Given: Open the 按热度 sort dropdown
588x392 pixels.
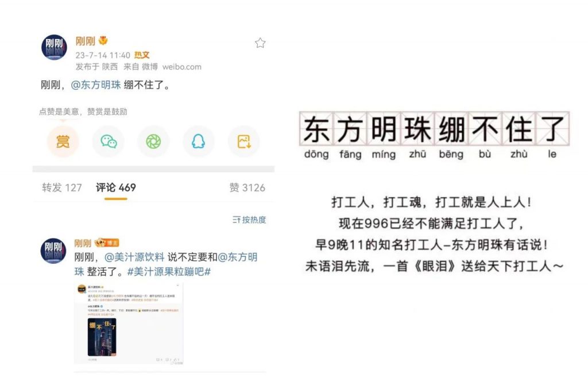Looking at the screenshot, I should [249, 220].
